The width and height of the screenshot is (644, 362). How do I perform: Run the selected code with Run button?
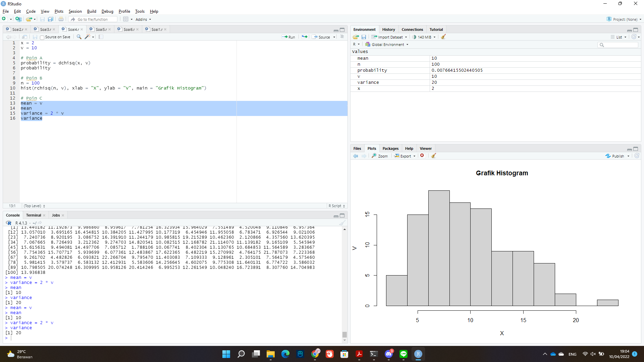click(x=288, y=37)
